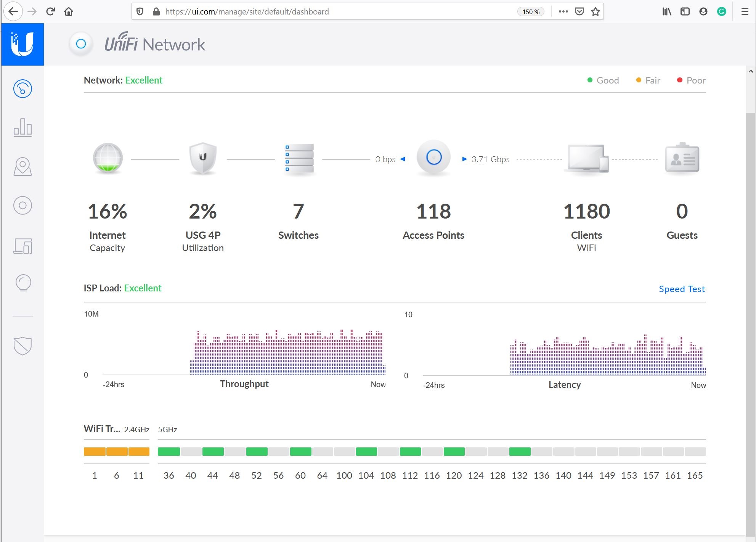Click the browser forward arrow
Screen dimensions: 756x542
tap(32, 11)
